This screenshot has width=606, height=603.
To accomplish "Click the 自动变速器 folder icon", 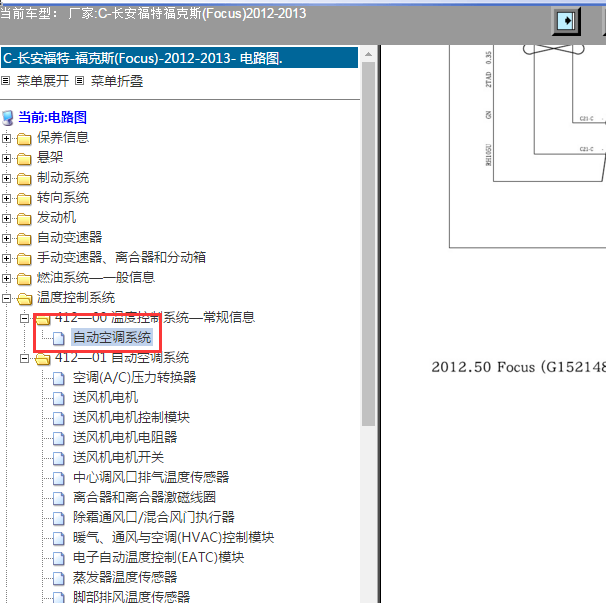I will (24, 238).
